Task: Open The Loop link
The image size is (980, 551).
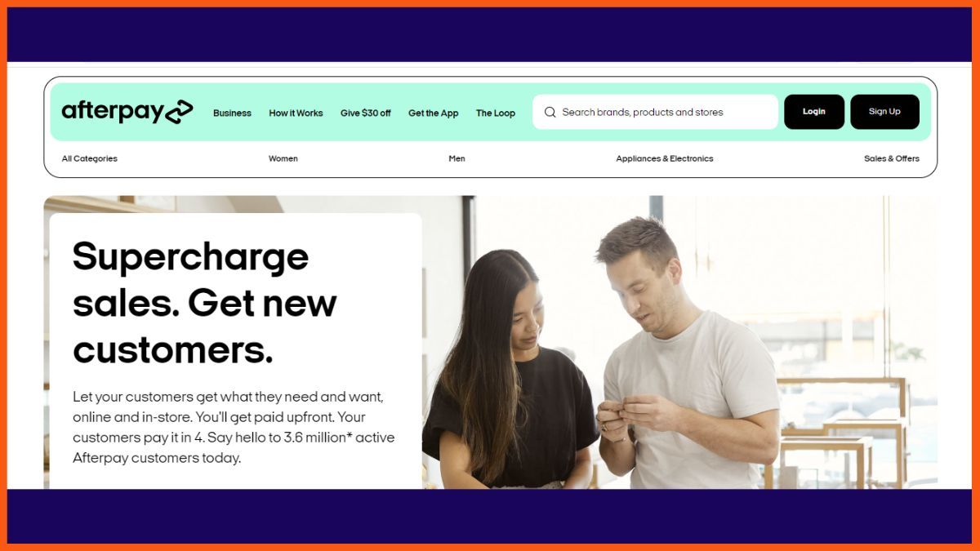Action: coord(495,113)
